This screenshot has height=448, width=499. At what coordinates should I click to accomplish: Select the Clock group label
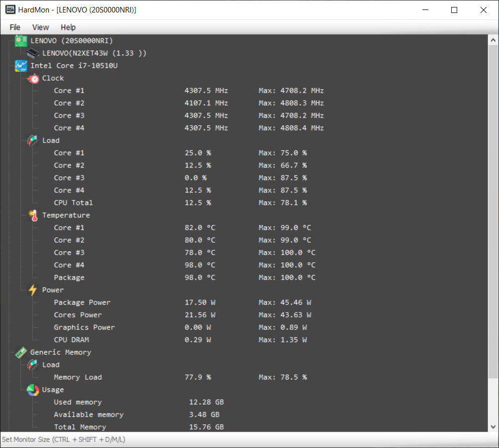click(x=53, y=78)
